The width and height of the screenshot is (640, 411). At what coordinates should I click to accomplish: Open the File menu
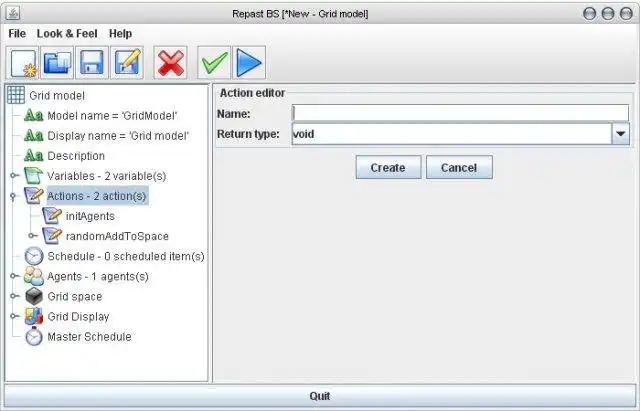(17, 33)
